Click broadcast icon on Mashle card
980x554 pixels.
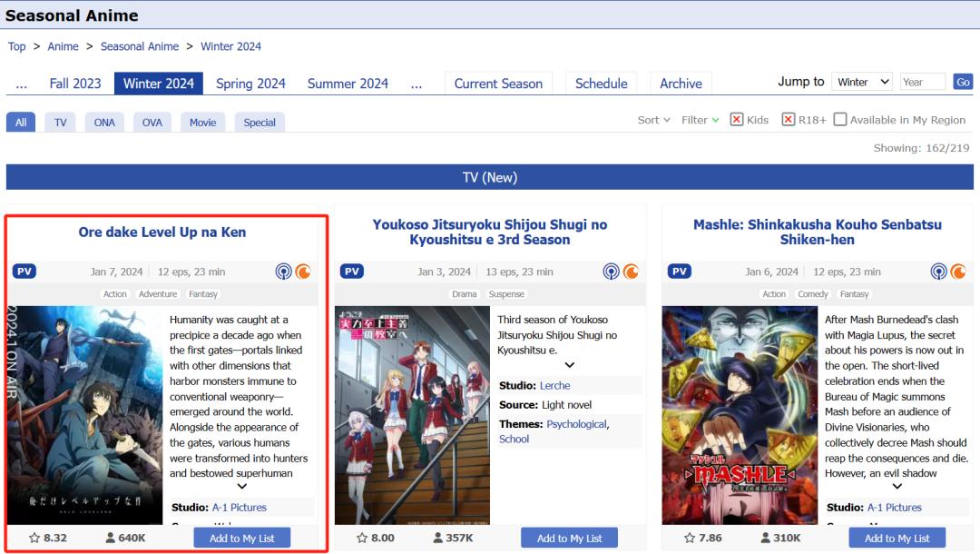pos(939,272)
